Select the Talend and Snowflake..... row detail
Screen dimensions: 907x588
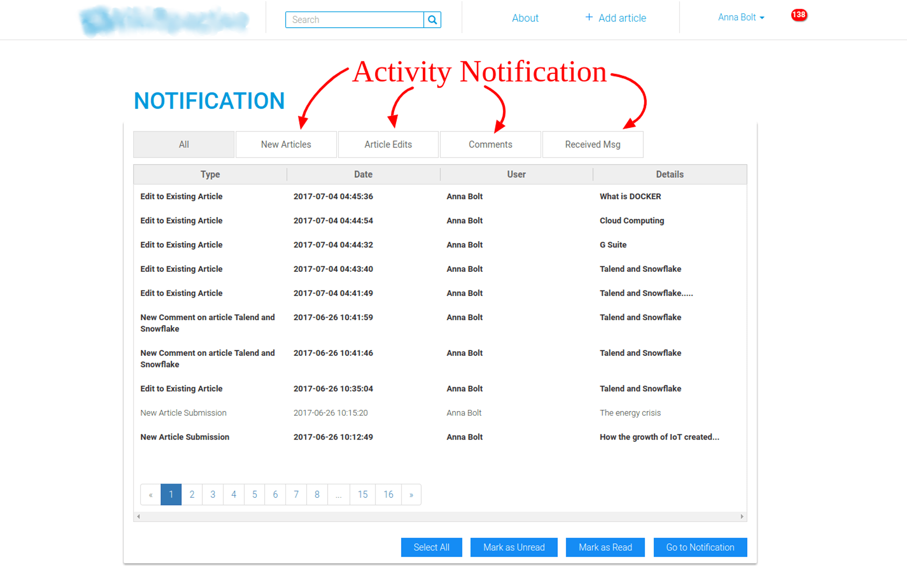(x=646, y=293)
